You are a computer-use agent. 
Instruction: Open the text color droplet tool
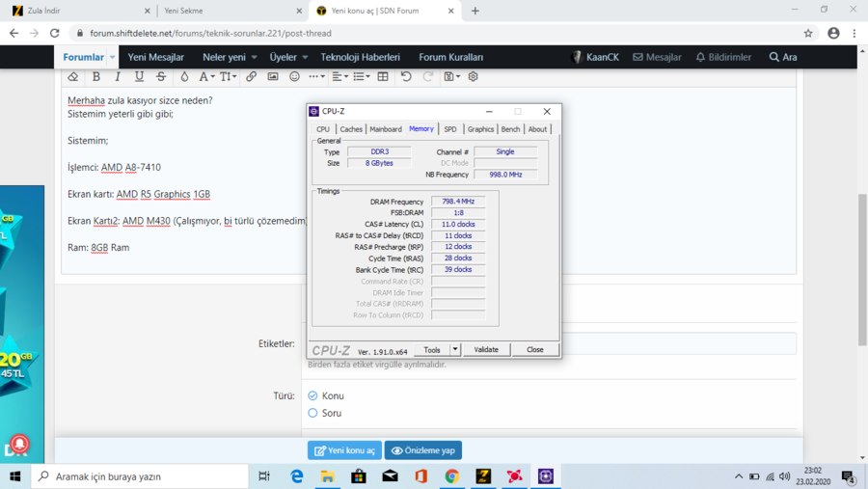(184, 77)
